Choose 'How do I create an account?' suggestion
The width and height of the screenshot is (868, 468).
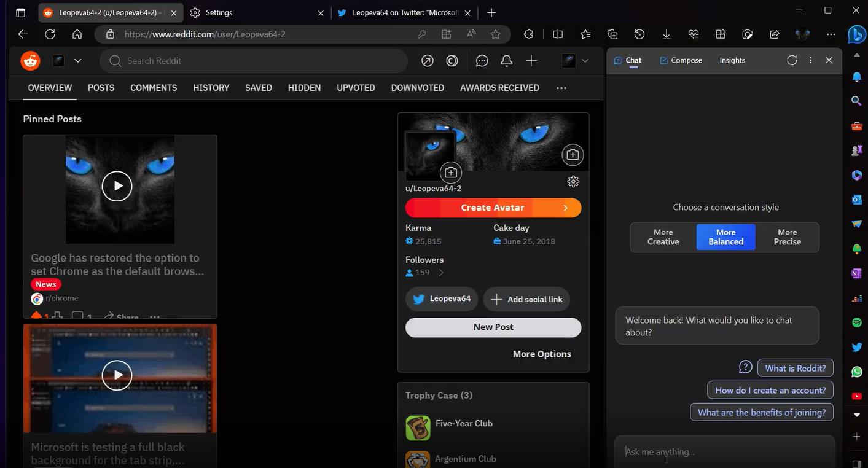point(770,390)
